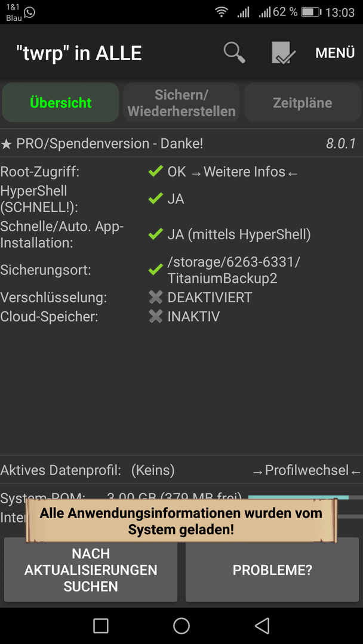Open the MENÜ menu
Viewport: 363px width, 644px height.
(x=334, y=53)
